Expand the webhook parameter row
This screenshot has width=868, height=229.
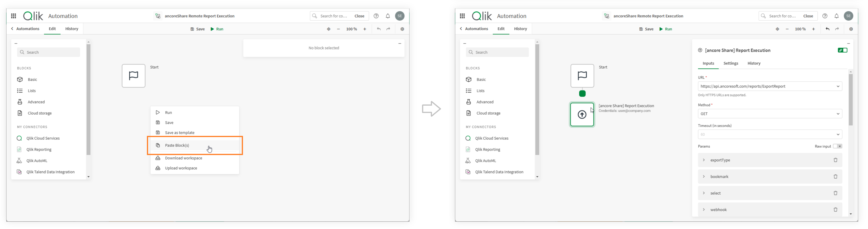click(770, 209)
